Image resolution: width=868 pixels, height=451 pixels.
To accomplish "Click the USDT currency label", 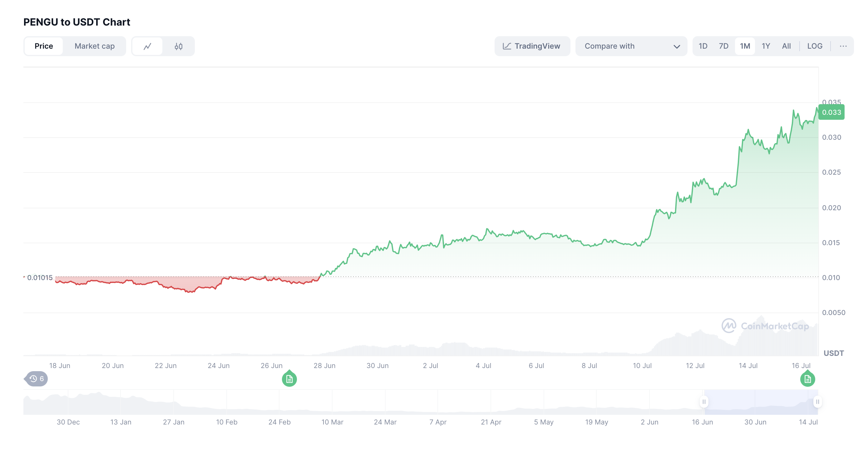I will pos(834,353).
